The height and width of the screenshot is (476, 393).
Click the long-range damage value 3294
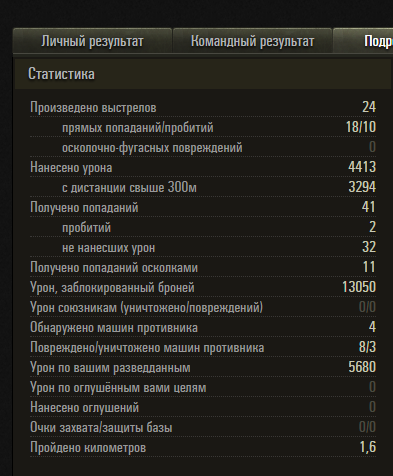pos(362,187)
